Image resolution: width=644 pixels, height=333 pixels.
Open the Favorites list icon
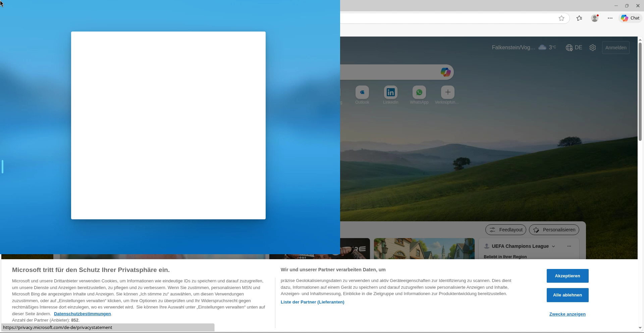pyautogui.click(x=579, y=18)
